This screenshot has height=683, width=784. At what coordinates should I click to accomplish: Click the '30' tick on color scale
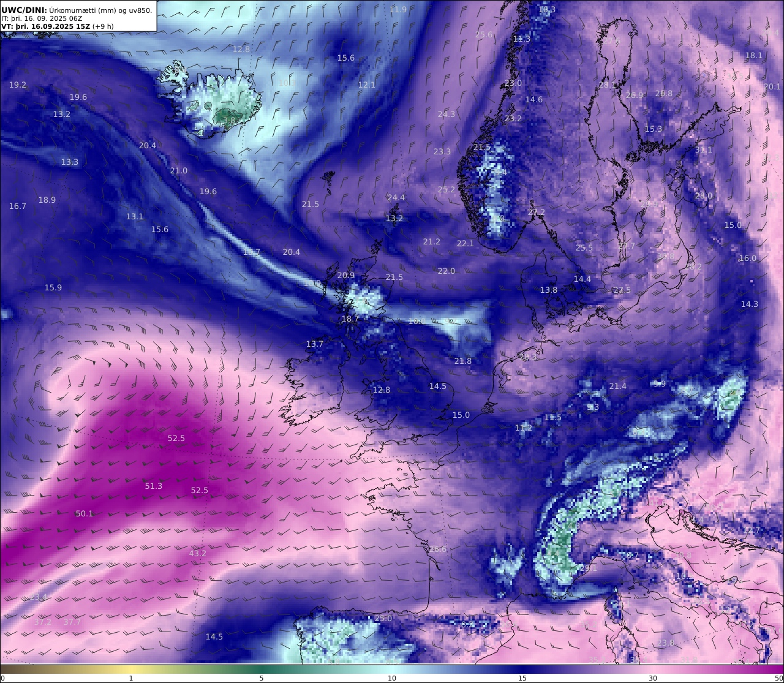pos(653,678)
